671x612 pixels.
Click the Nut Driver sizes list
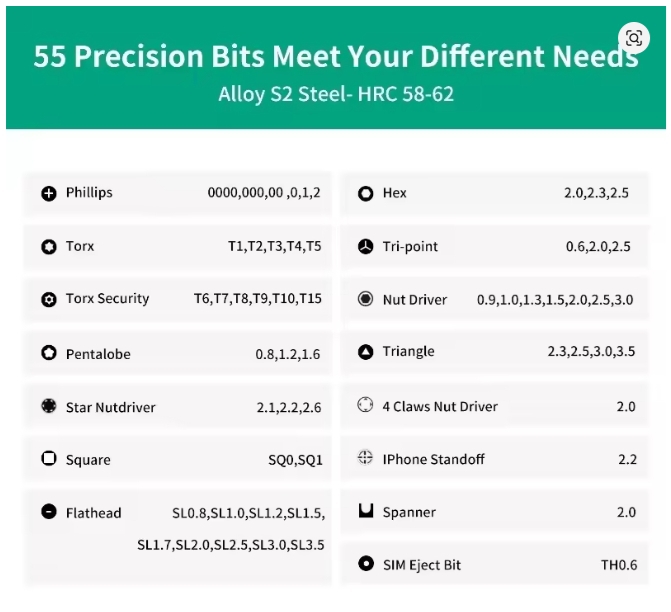555,300
